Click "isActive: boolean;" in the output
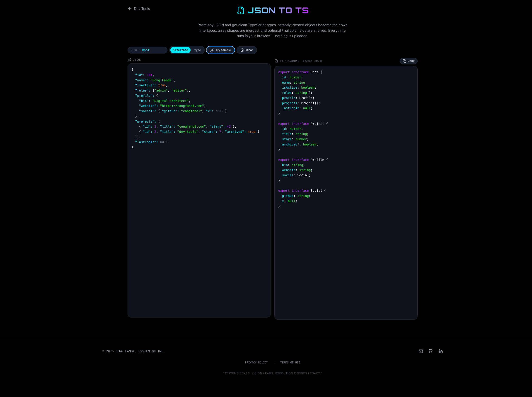 pos(299,87)
